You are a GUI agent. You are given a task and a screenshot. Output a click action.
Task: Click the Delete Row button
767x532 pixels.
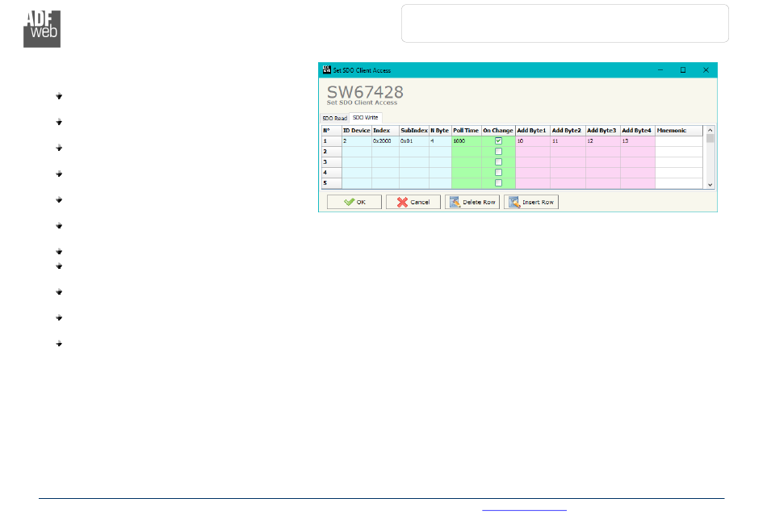click(472, 202)
